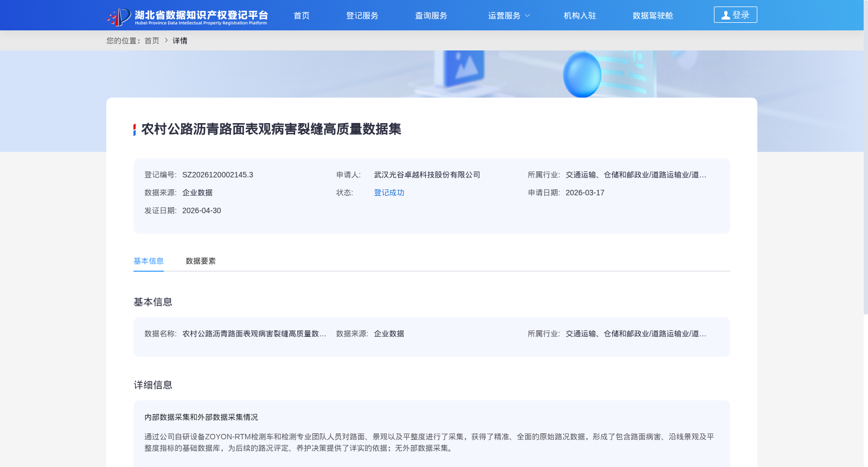The image size is (868, 467).
Task: Click the 详情 breadcrumb item
Action: (x=180, y=41)
